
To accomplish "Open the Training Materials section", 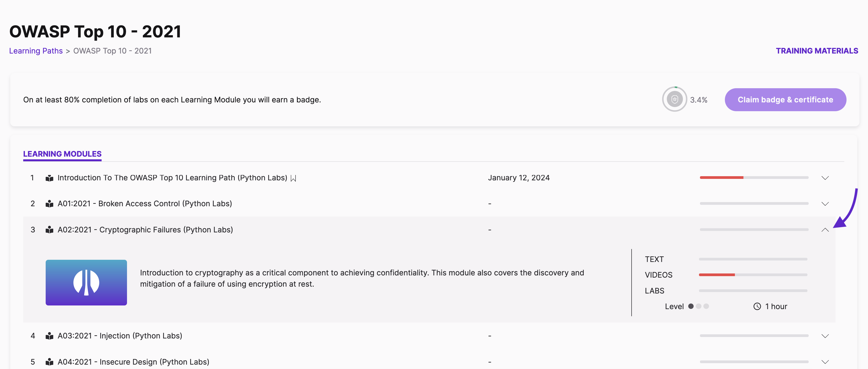I will pyautogui.click(x=817, y=51).
